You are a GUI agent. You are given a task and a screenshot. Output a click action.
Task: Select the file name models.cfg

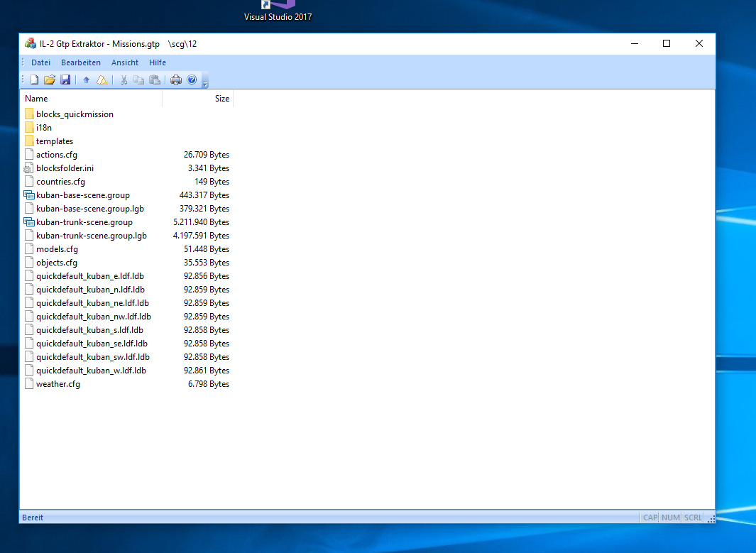[57, 249]
